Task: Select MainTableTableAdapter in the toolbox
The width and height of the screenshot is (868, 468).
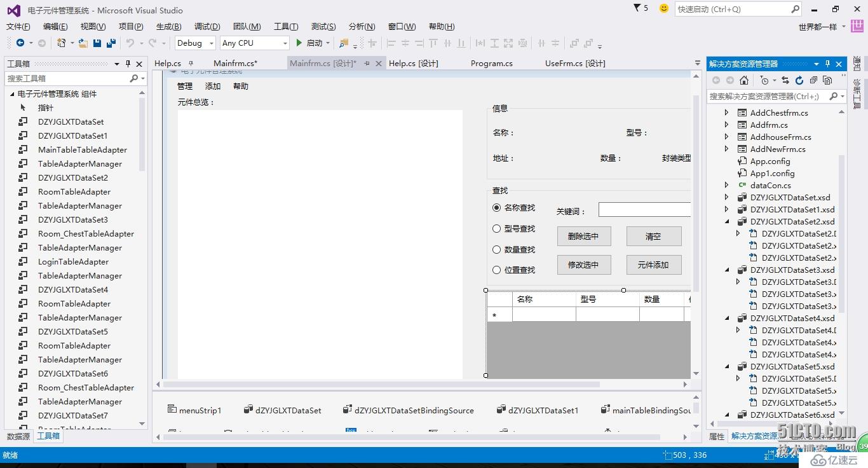Action: (x=83, y=149)
